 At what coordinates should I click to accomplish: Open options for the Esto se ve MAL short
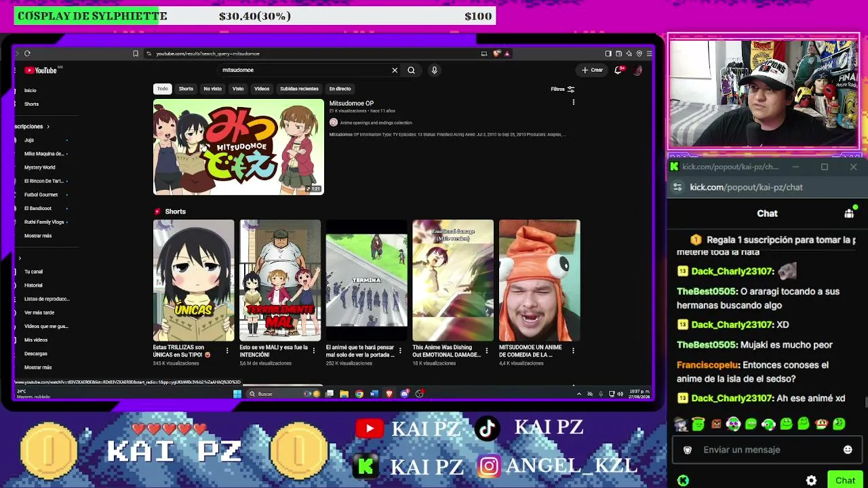(313, 350)
